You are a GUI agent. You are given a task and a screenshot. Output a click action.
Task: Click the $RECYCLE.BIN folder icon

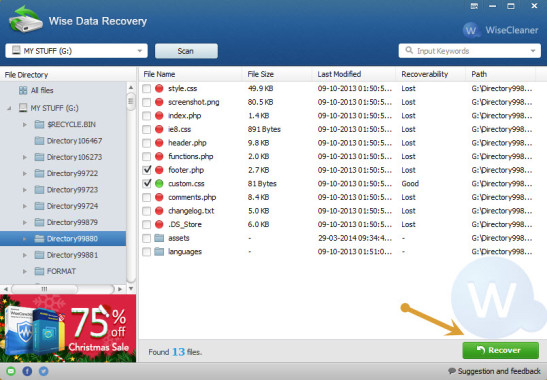coord(39,124)
